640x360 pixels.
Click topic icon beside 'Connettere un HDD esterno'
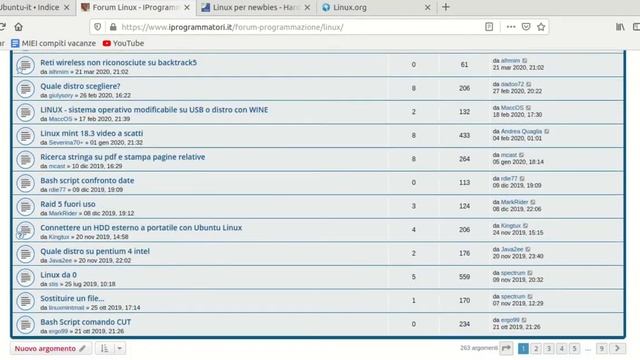[x=25, y=230]
